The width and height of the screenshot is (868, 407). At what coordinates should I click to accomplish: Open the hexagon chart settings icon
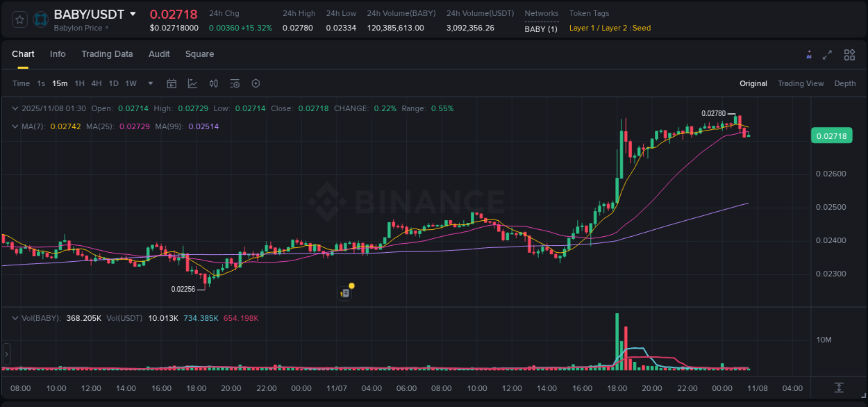click(x=256, y=83)
